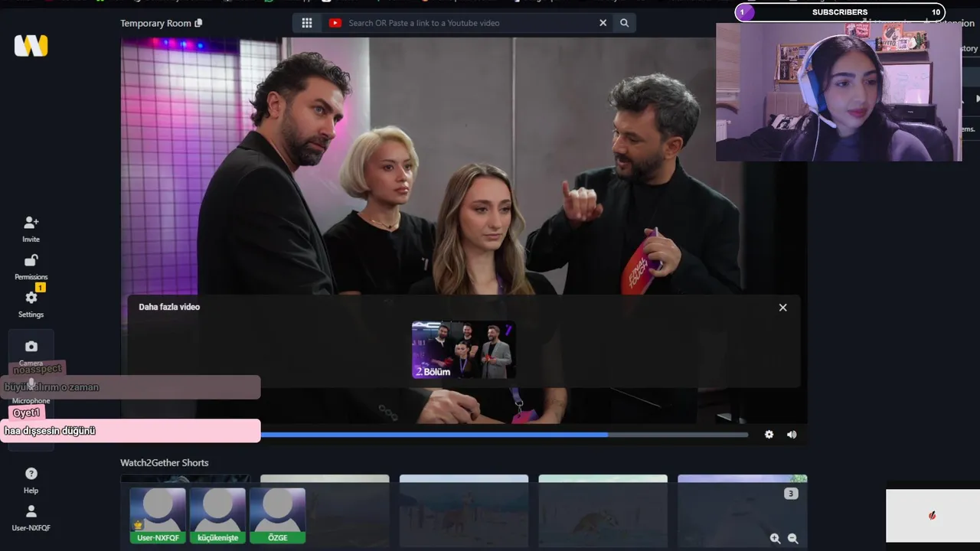Open room Permissions
The width and height of the screenshot is (980, 551).
point(31,267)
